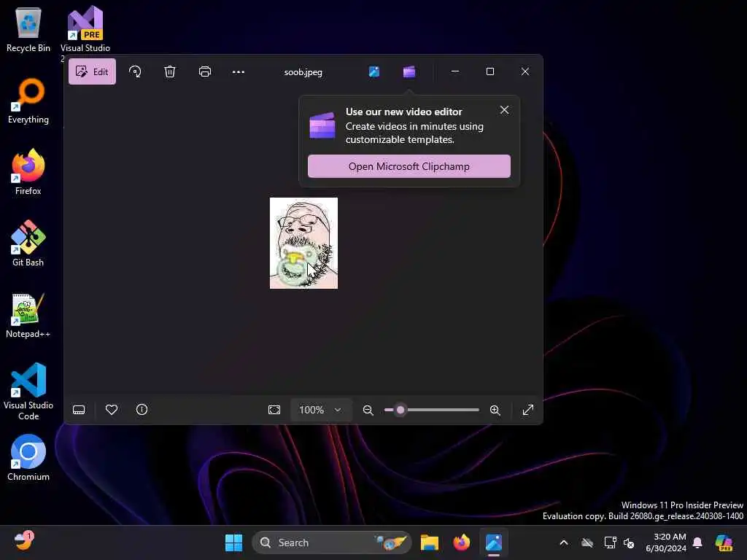Maximize the Photos window
This screenshot has width=747, height=560.
(489, 71)
